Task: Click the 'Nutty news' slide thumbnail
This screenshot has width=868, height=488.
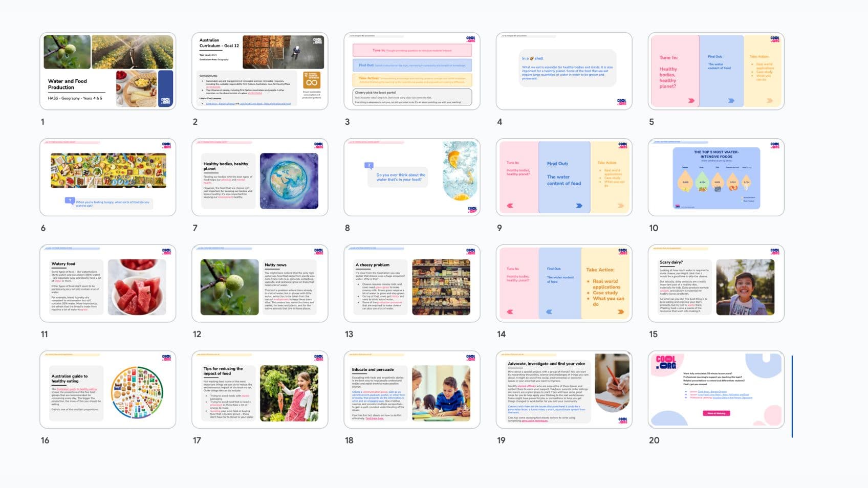Action: 259,283
